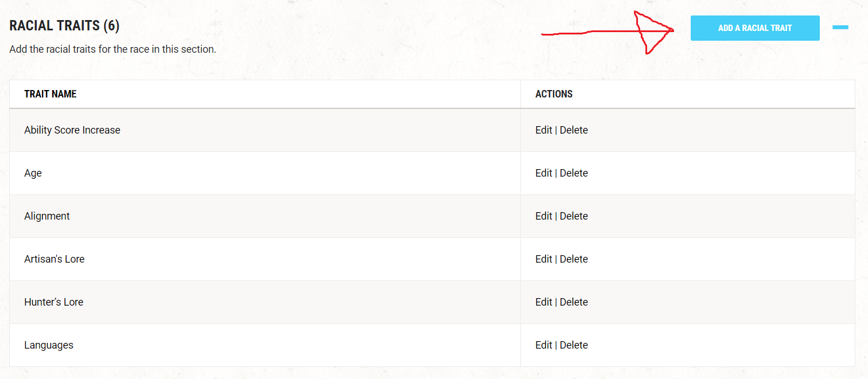Delete the Alignment trait
This screenshot has width=868, height=379.
(574, 216)
